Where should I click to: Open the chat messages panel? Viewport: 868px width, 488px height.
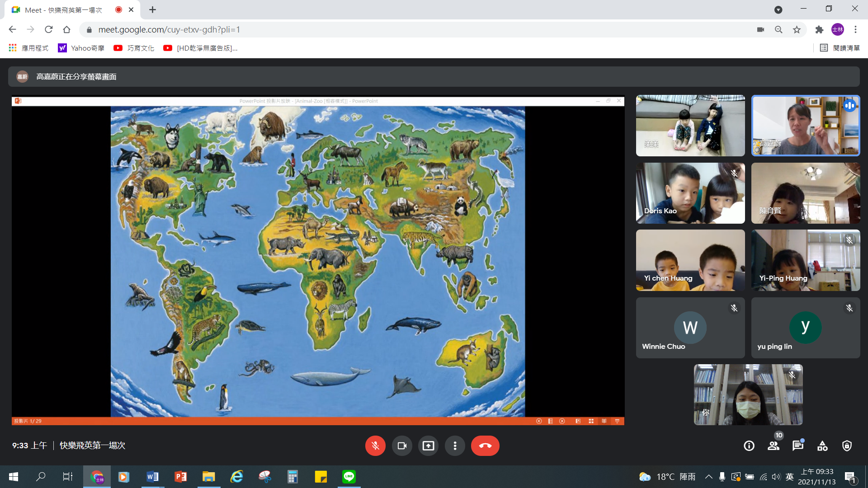(798, 446)
